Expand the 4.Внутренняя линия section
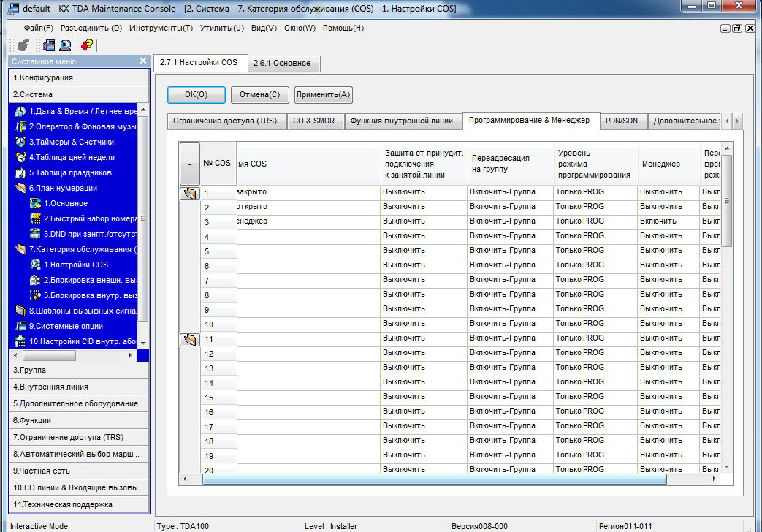762x532 pixels. coord(79,387)
